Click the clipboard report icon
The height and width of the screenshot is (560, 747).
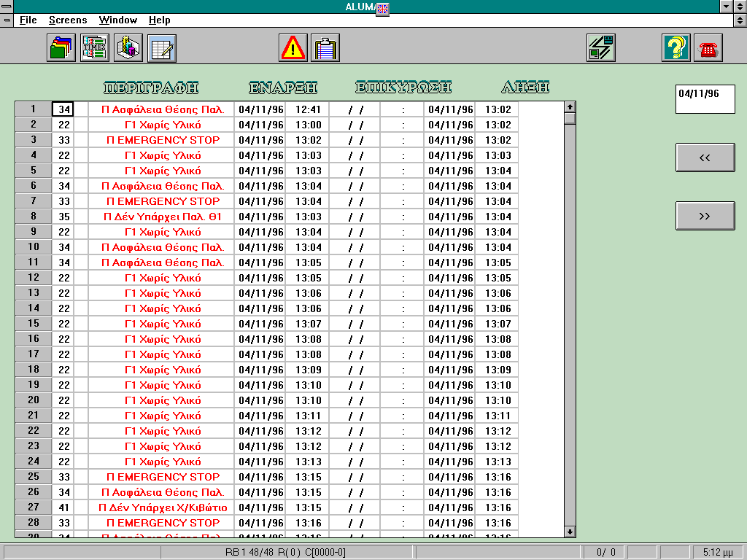326,48
